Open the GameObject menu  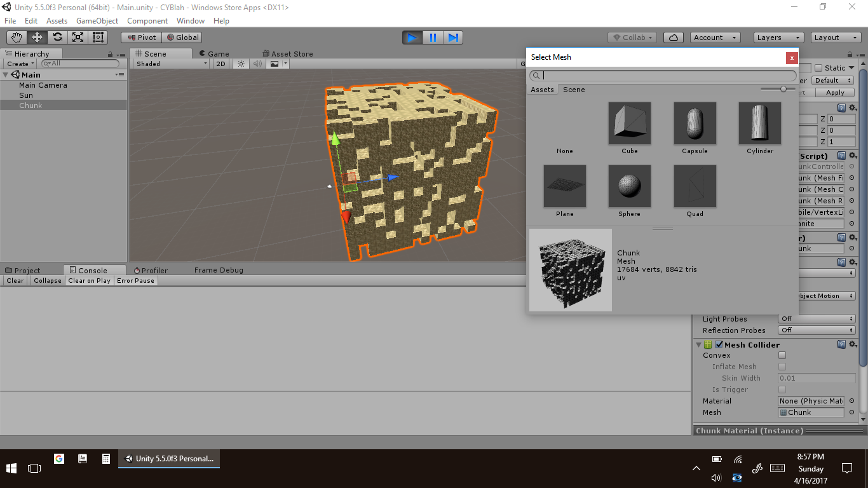(x=97, y=21)
